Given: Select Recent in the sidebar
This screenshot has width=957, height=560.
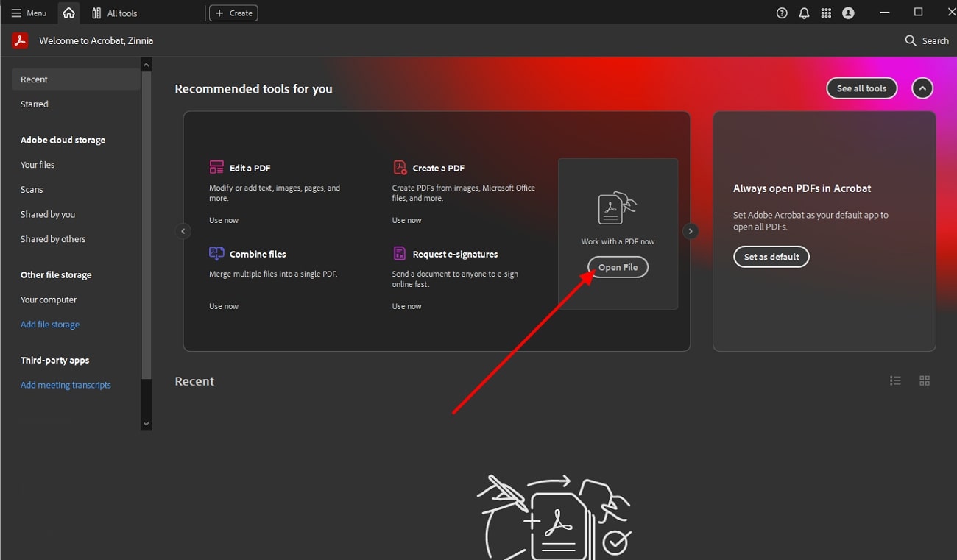Looking at the screenshot, I should pyautogui.click(x=76, y=79).
